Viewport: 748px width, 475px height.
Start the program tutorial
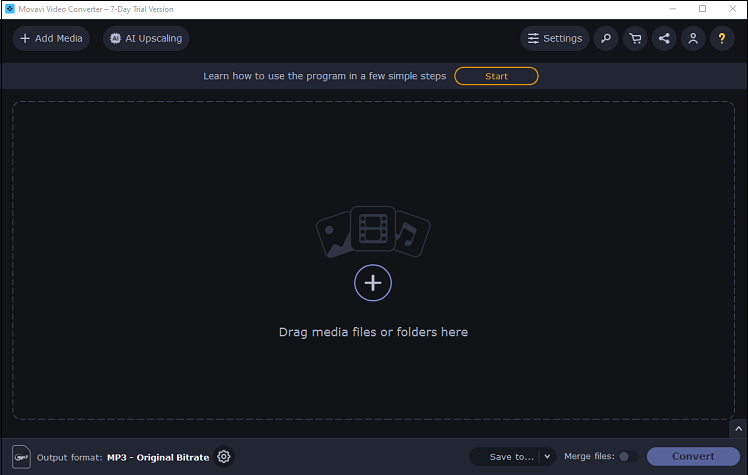(496, 76)
